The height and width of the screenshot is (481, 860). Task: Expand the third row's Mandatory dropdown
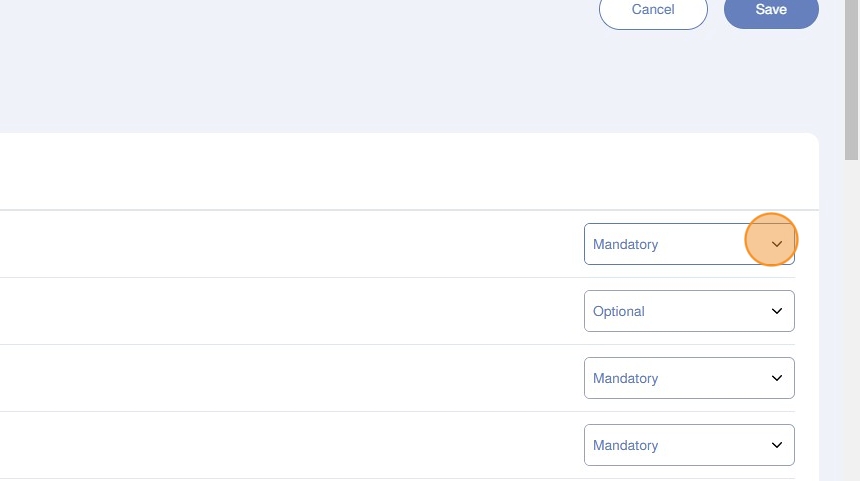coord(688,378)
